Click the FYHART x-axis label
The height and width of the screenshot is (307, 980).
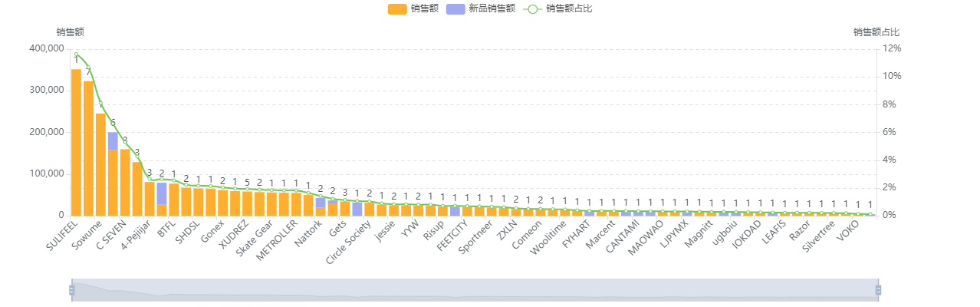coord(577,233)
